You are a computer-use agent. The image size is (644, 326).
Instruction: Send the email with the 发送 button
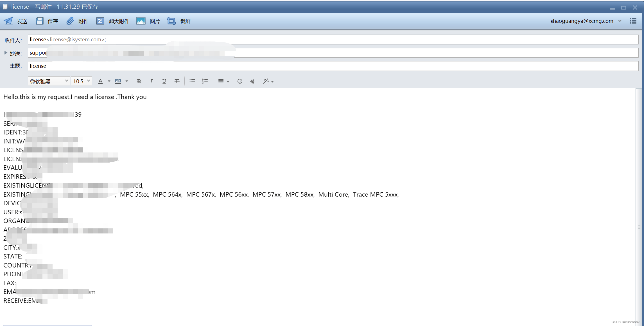[x=16, y=21]
